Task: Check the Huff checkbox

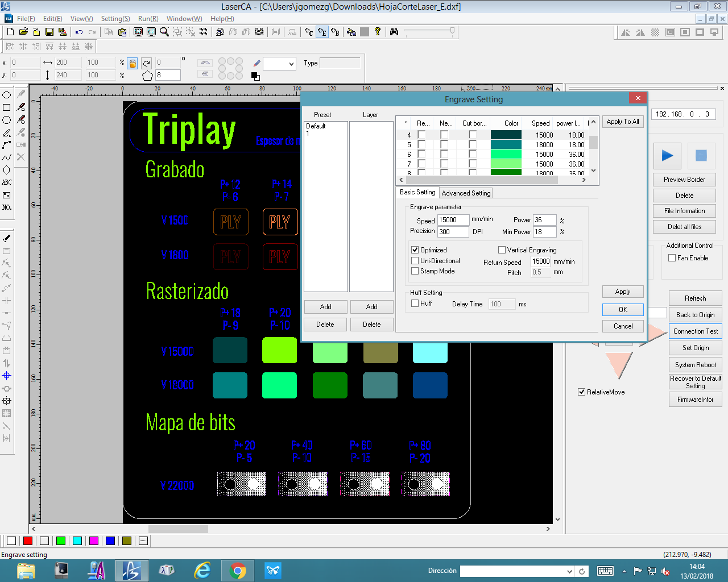Action: (415, 304)
